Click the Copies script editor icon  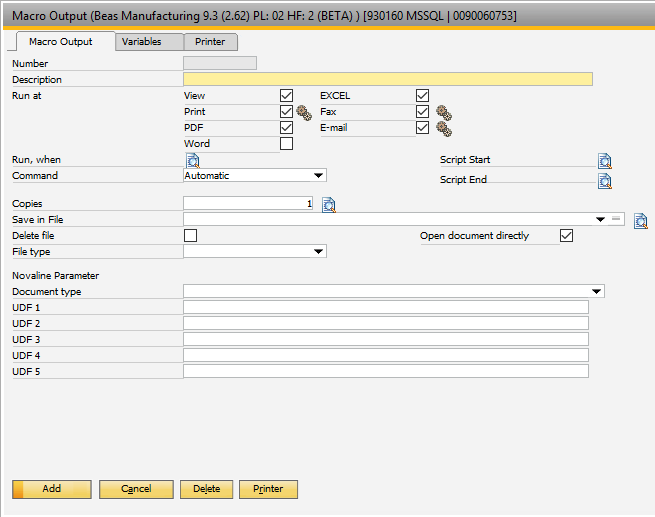coord(328,205)
